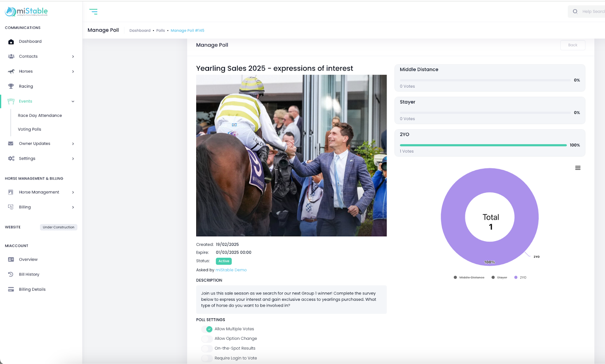This screenshot has height=364, width=605.
Task: Open Race Day Attendance page
Action: coord(40,116)
